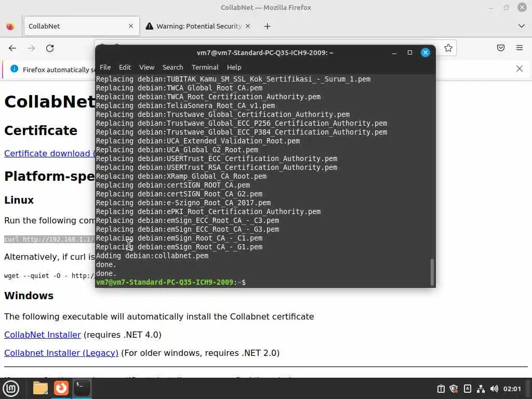Viewport: 532px width, 399px height.
Task: Click 'Replacing debian:certSIGN_ROOT_CA.pem' line
Action: click(173, 185)
